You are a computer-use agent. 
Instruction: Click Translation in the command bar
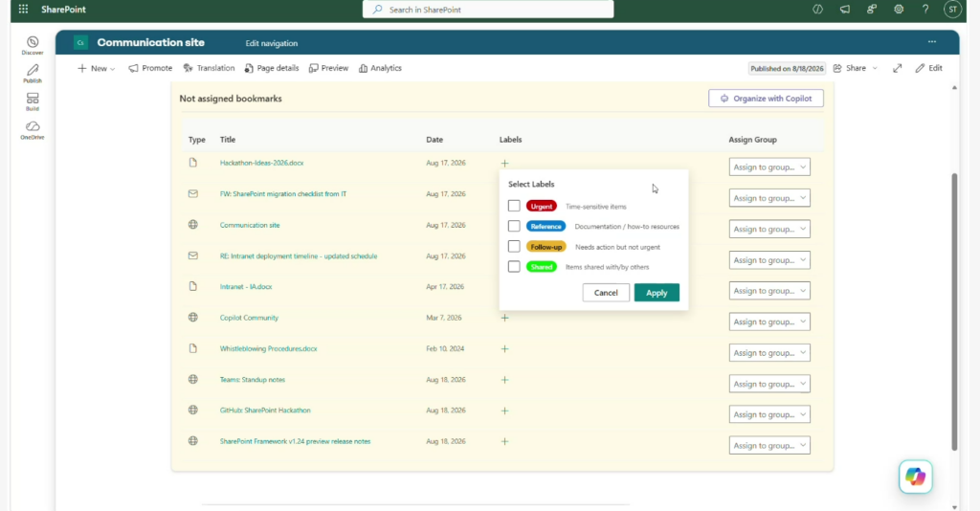click(x=209, y=68)
